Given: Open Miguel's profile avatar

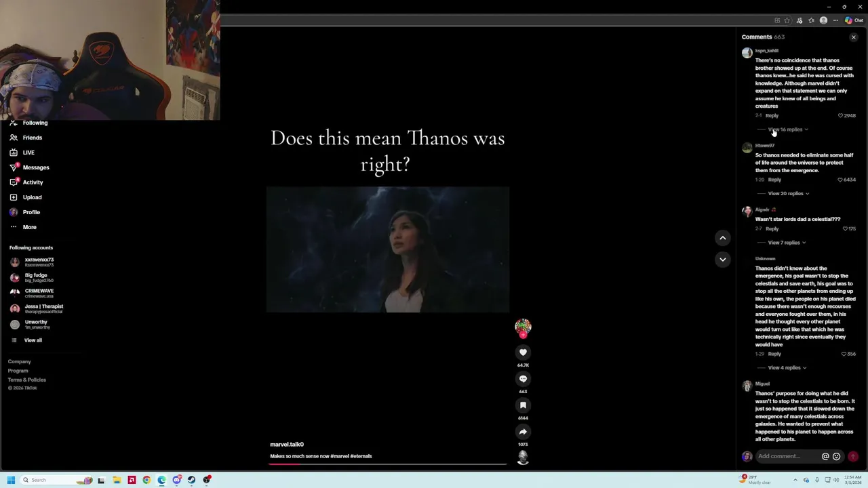Looking at the screenshot, I should [747, 386].
